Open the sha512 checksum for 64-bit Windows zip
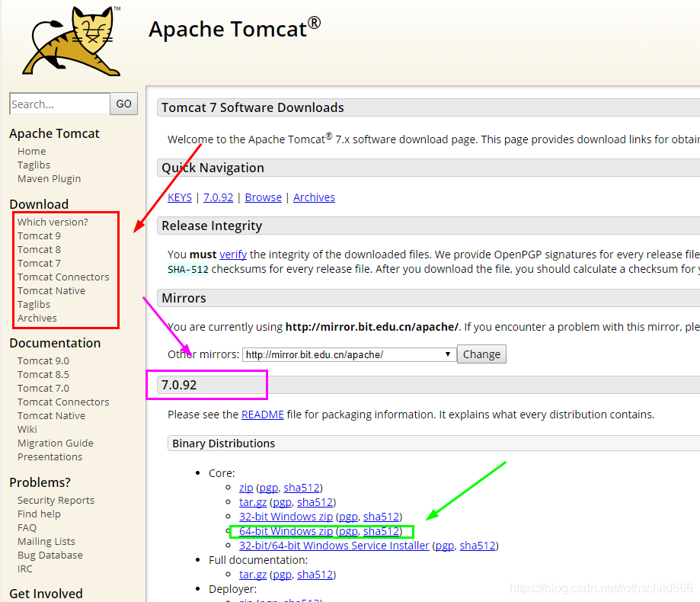Viewport: 700px width, 602px height. pyautogui.click(x=382, y=531)
